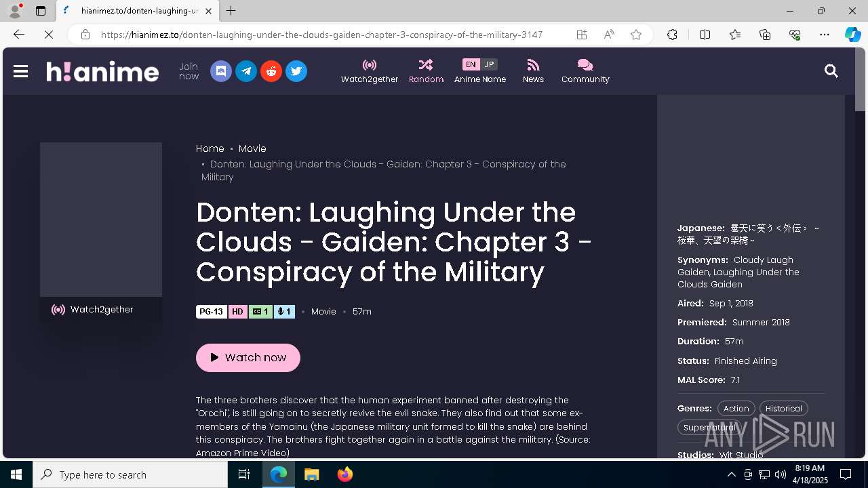Open File Explorer from the taskbar

(x=312, y=474)
